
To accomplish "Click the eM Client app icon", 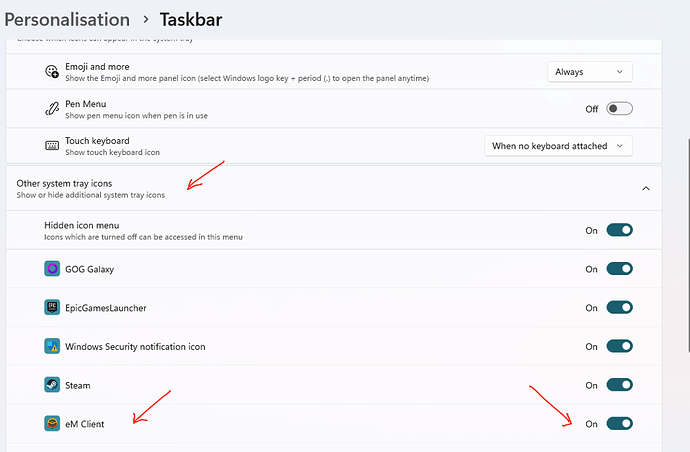I will [x=52, y=423].
